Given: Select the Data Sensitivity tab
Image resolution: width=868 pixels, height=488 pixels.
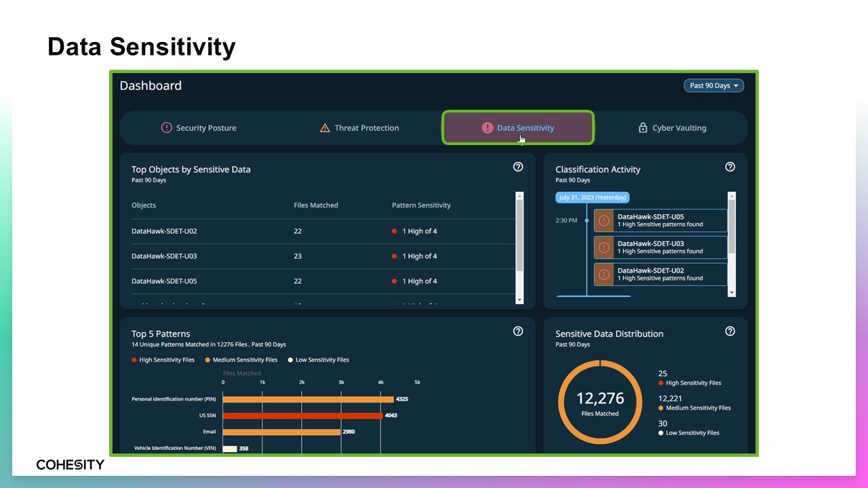Looking at the screenshot, I should point(518,127).
